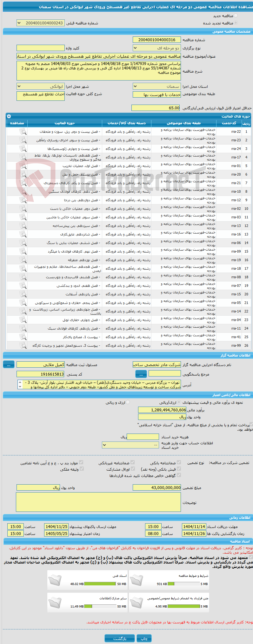Screen dimensions: 253x644
Task: Open اطلاعات حساب جهت واریز dropdown
Action: 130,445
